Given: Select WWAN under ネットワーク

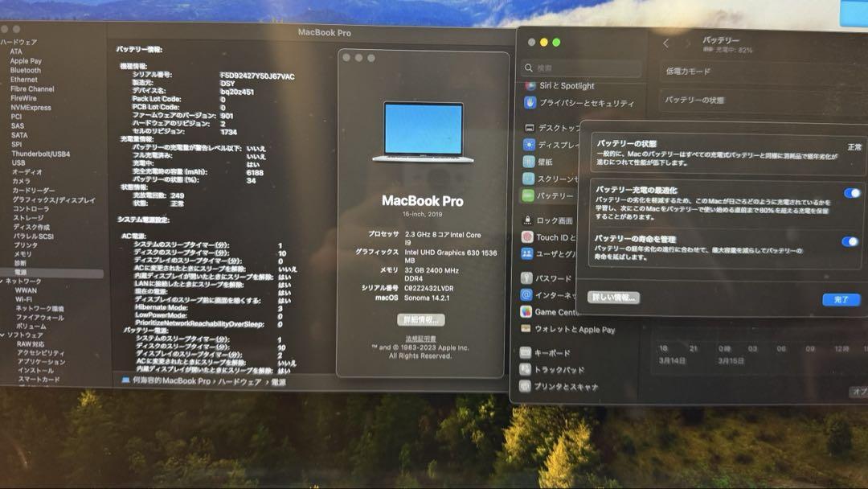Looking at the screenshot, I should point(26,290).
